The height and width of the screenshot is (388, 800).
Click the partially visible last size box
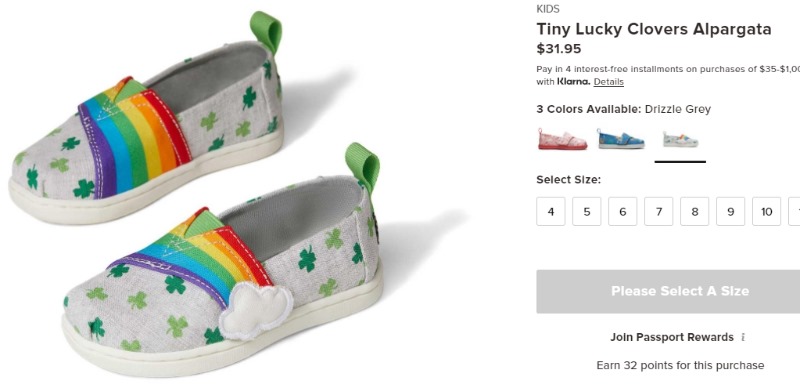pos(794,211)
